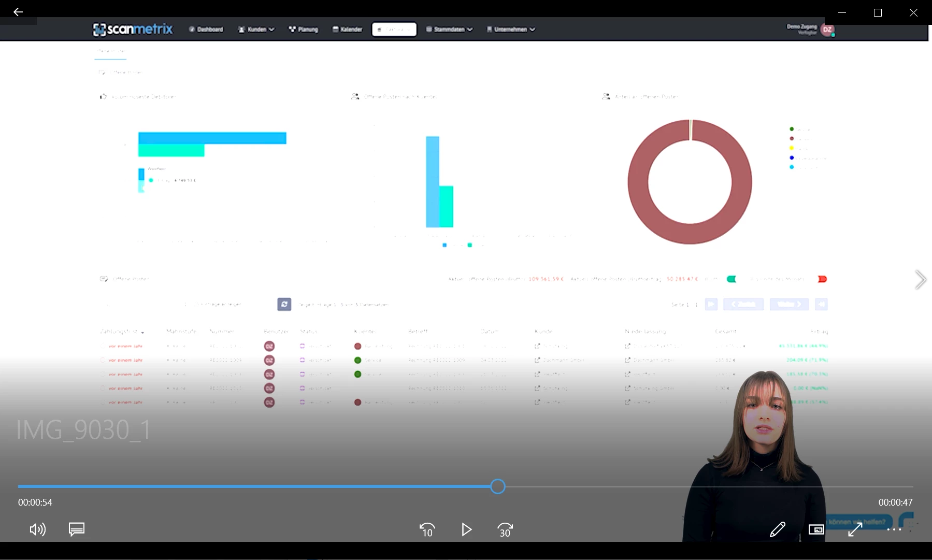Open the subtitles and captions menu
This screenshot has height=560, width=932.
point(77,529)
